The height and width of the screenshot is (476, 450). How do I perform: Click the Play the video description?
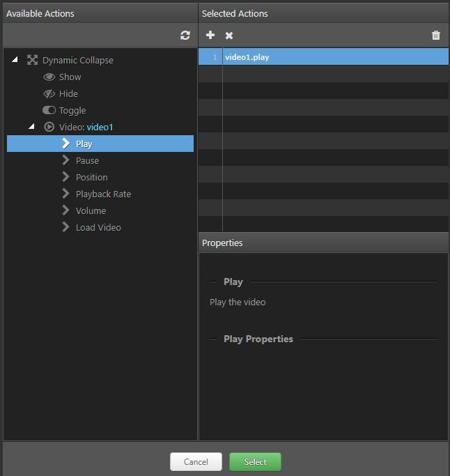pos(238,302)
